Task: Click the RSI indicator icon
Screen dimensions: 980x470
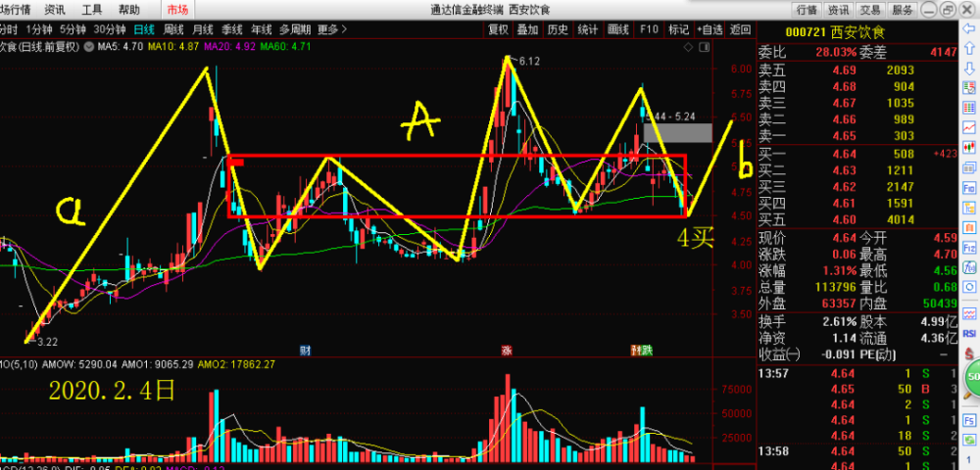Action: tap(969, 333)
